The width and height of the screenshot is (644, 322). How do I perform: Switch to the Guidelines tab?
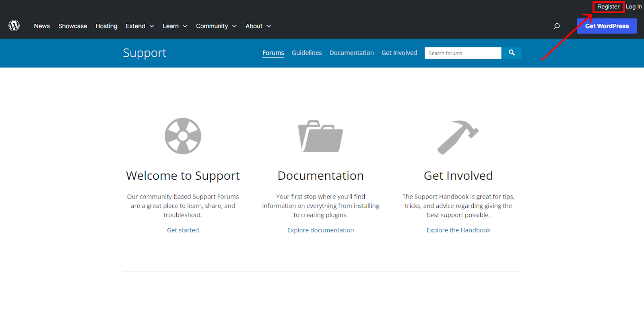(x=307, y=53)
